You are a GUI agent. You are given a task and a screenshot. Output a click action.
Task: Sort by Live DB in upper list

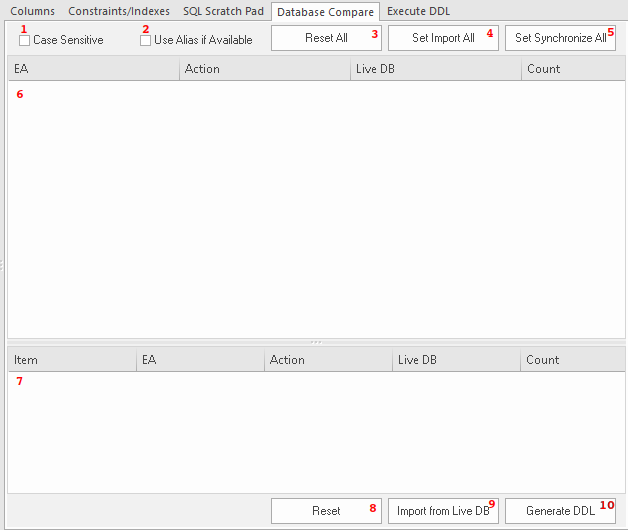click(x=435, y=69)
